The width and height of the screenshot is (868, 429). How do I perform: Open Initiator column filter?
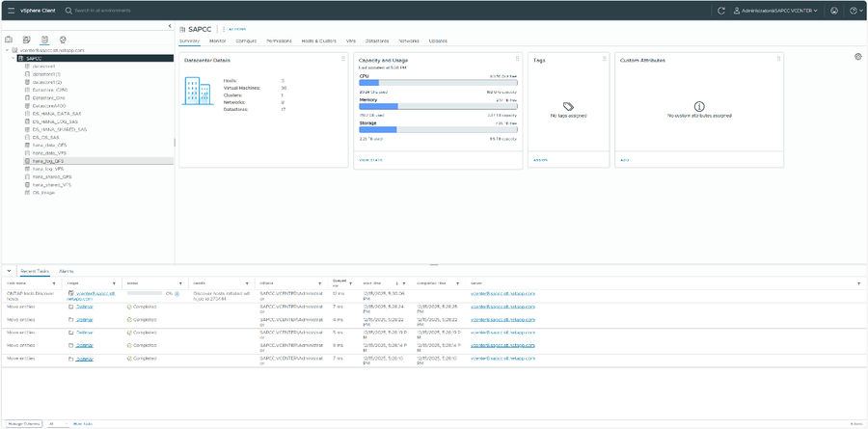[x=319, y=282]
